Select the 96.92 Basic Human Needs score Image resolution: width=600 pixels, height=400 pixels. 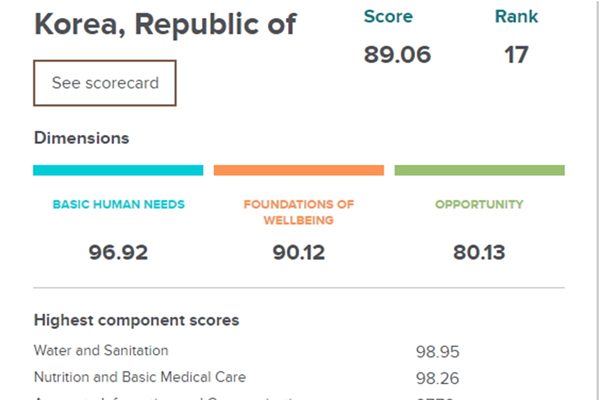pyautogui.click(x=118, y=252)
